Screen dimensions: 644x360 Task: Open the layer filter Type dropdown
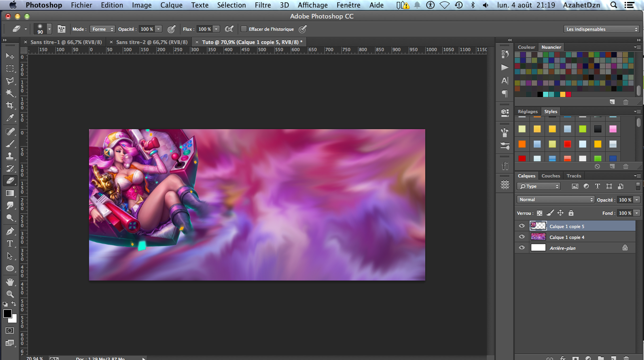pos(538,186)
